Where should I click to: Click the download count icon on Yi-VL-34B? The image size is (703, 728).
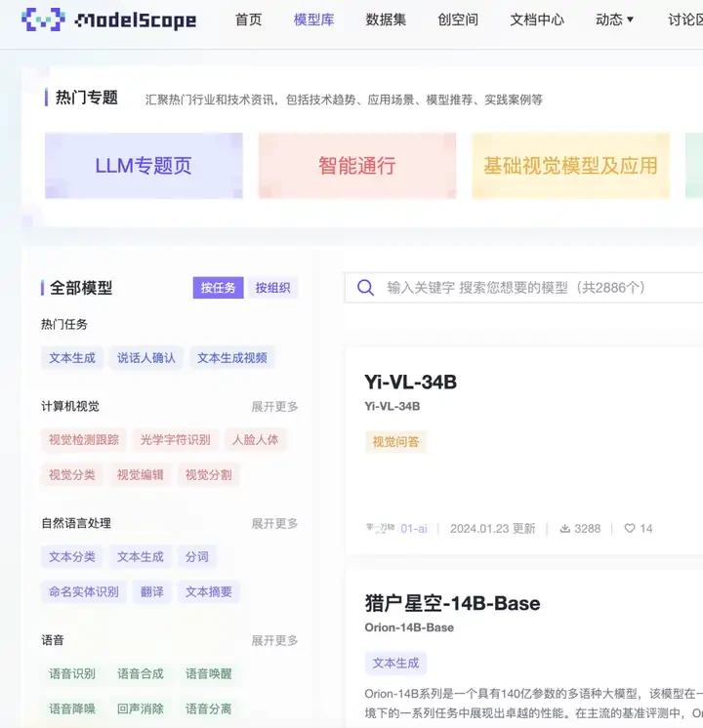(565, 528)
